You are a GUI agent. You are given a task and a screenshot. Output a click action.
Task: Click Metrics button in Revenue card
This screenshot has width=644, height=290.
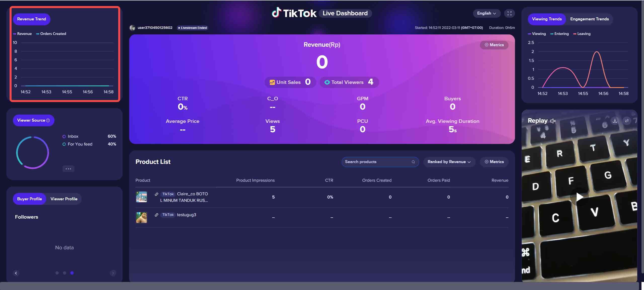coord(494,45)
